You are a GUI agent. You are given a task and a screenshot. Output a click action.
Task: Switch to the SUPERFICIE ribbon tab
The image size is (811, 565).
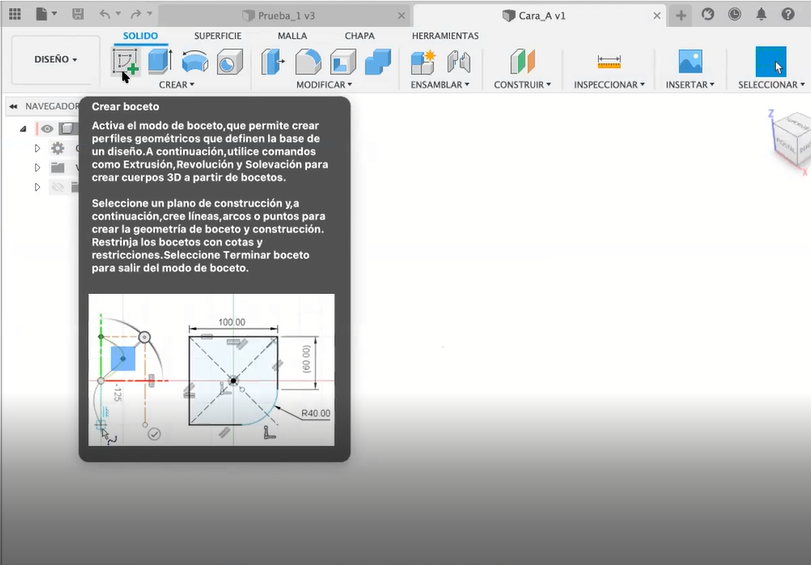point(218,36)
